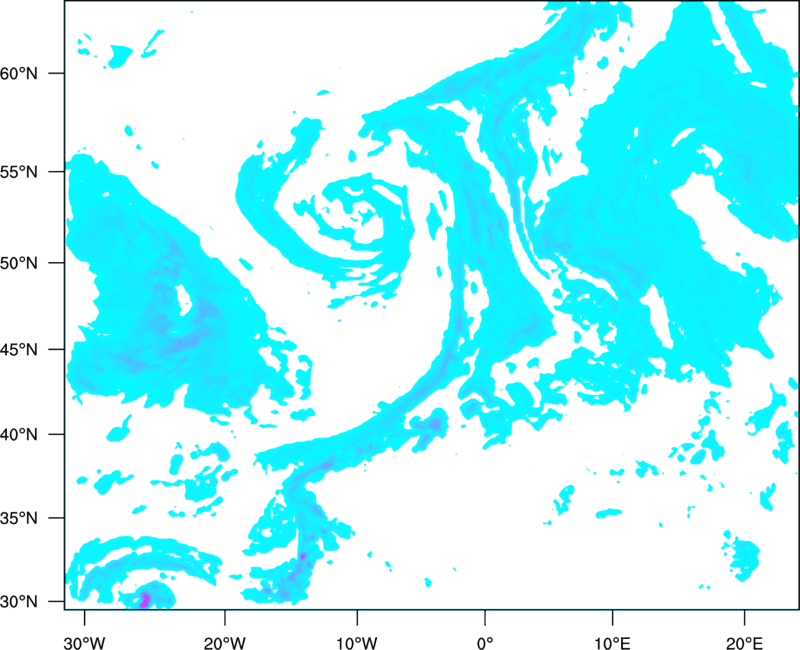This screenshot has width=800, height=650.
Task: Click the 50°N latitude label
Action: [19, 263]
